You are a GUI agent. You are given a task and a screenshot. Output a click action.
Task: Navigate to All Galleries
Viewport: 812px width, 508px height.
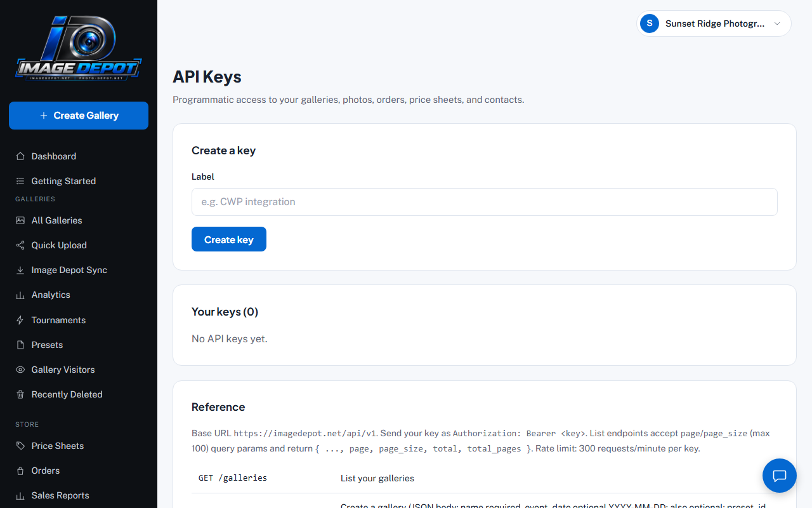pyautogui.click(x=79, y=220)
